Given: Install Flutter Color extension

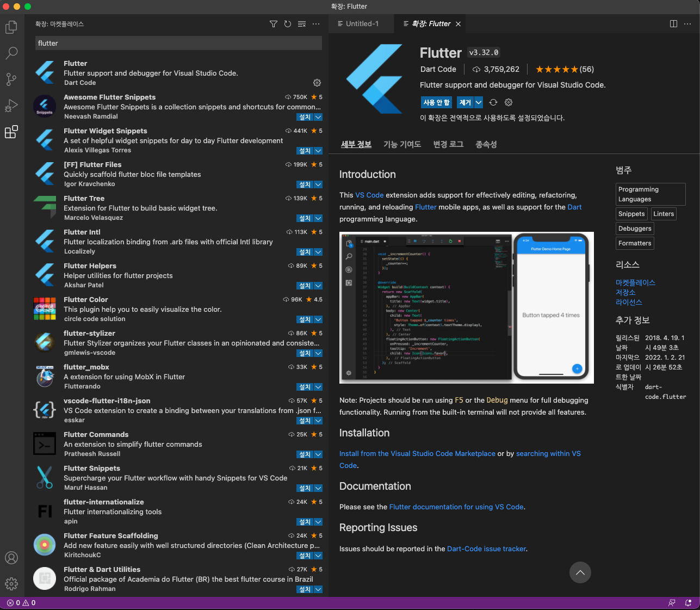Looking at the screenshot, I should (305, 319).
